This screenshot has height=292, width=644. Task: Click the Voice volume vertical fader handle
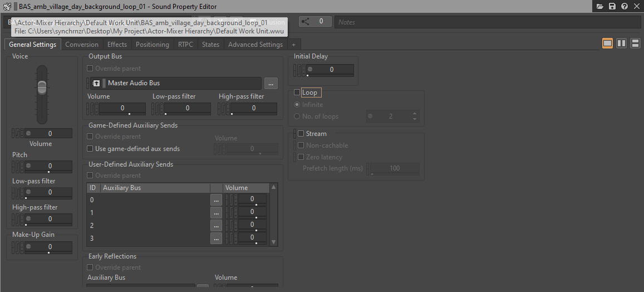tap(42, 87)
